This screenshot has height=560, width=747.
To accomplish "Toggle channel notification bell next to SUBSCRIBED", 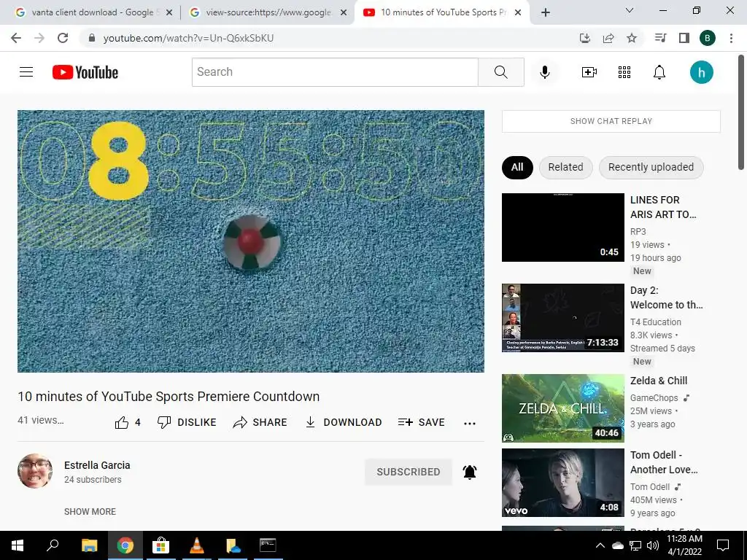I will pos(470,472).
